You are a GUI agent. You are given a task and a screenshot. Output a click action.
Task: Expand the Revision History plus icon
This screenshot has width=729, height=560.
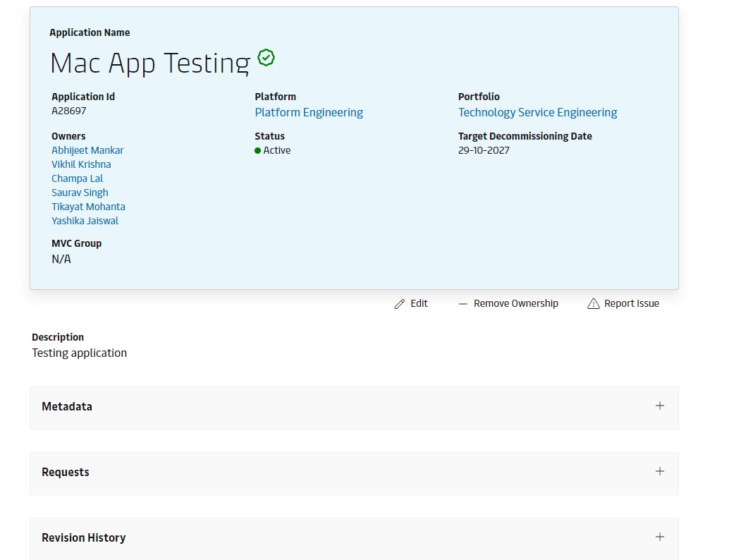[660, 537]
